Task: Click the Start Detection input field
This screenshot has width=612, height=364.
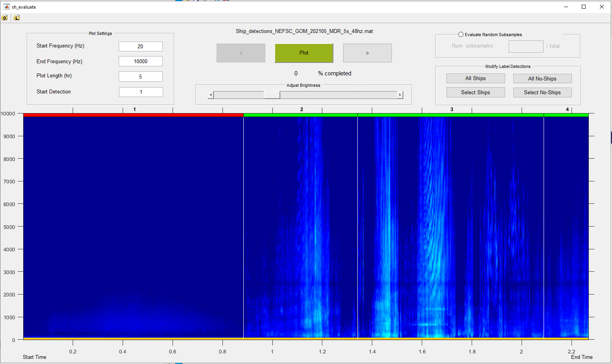Action: (141, 92)
